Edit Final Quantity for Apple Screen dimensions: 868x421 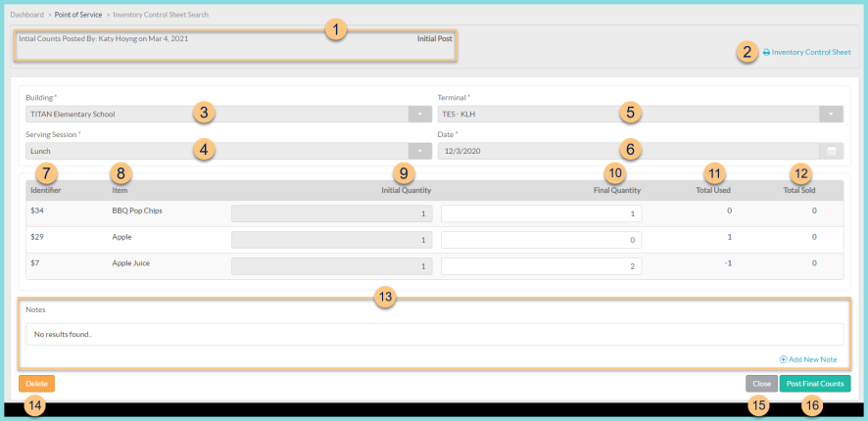[541, 240]
